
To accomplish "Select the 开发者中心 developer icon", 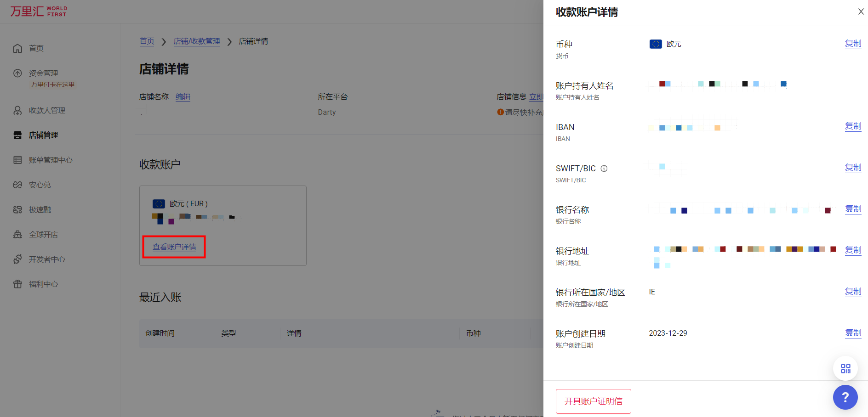I will point(17,259).
